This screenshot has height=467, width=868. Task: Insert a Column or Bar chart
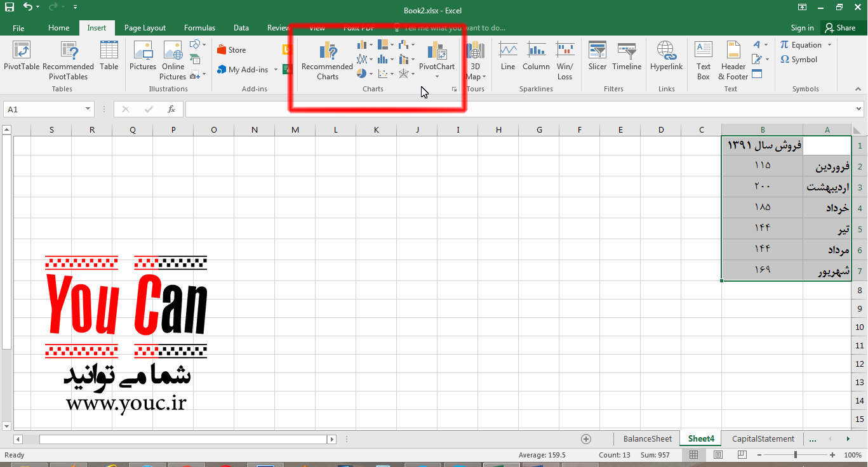tap(364, 44)
